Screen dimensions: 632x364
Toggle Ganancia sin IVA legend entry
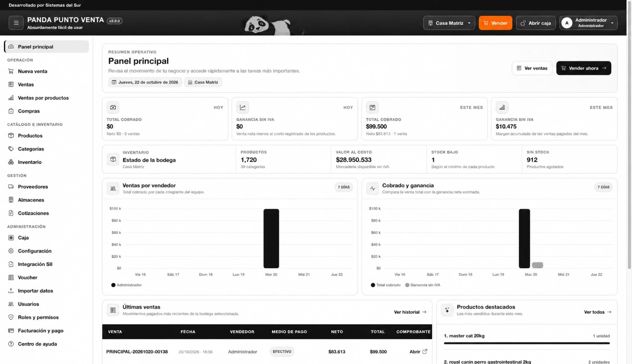point(422,285)
